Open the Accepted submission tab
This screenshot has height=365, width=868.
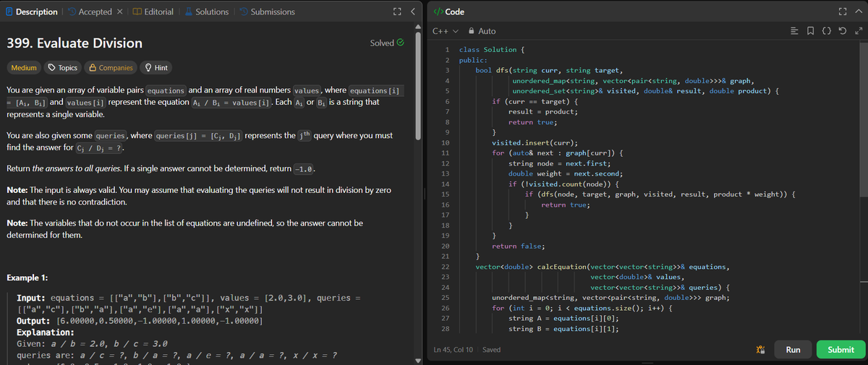coord(89,12)
